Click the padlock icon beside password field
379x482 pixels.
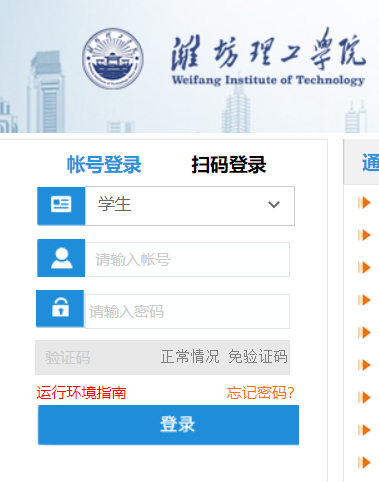[x=60, y=308]
